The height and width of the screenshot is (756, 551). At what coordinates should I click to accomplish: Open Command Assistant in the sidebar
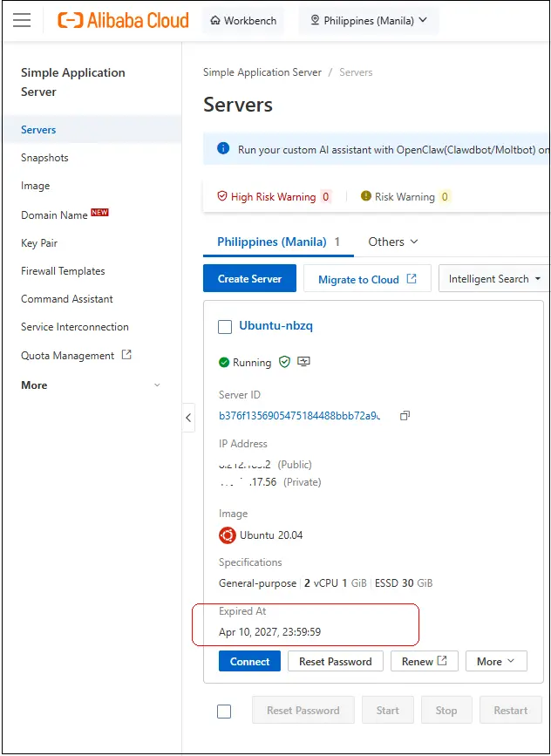point(66,299)
